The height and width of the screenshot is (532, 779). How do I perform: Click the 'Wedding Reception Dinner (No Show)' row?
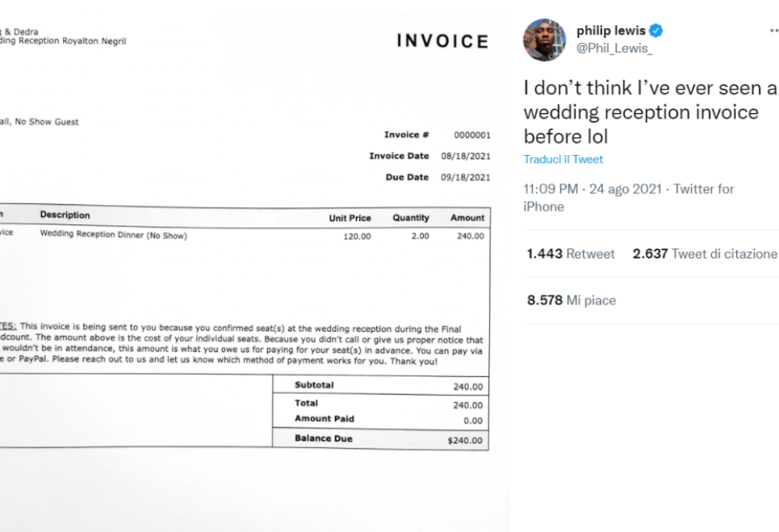114,235
